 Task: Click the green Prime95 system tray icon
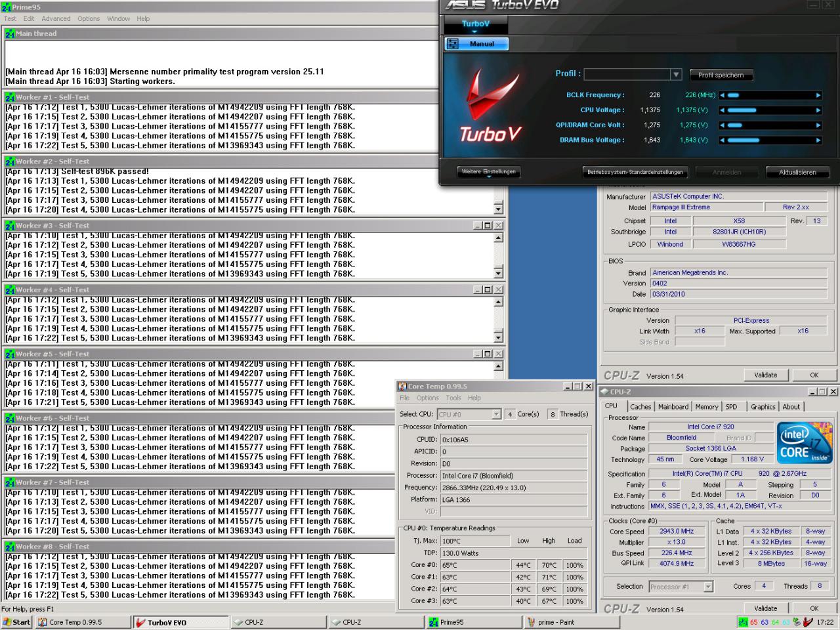[743, 622]
